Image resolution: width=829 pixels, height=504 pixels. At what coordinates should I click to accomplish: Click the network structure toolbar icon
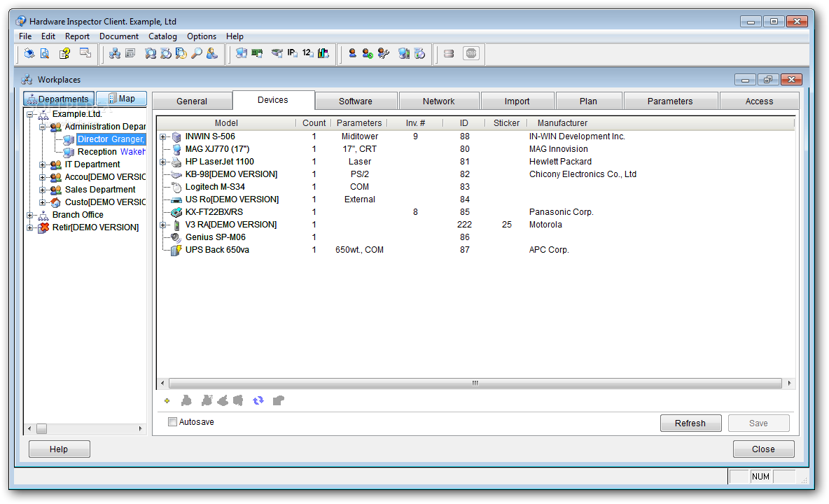(x=114, y=53)
